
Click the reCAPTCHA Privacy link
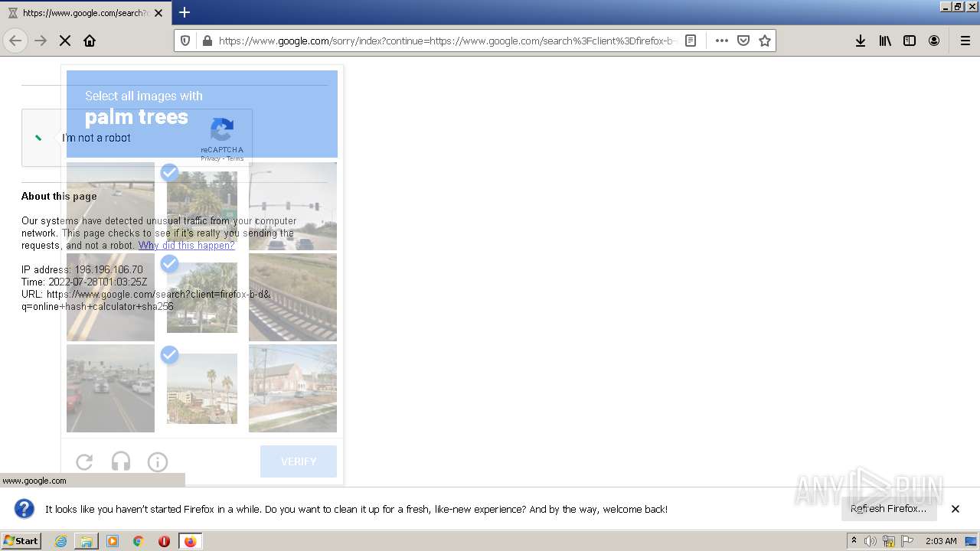point(210,159)
